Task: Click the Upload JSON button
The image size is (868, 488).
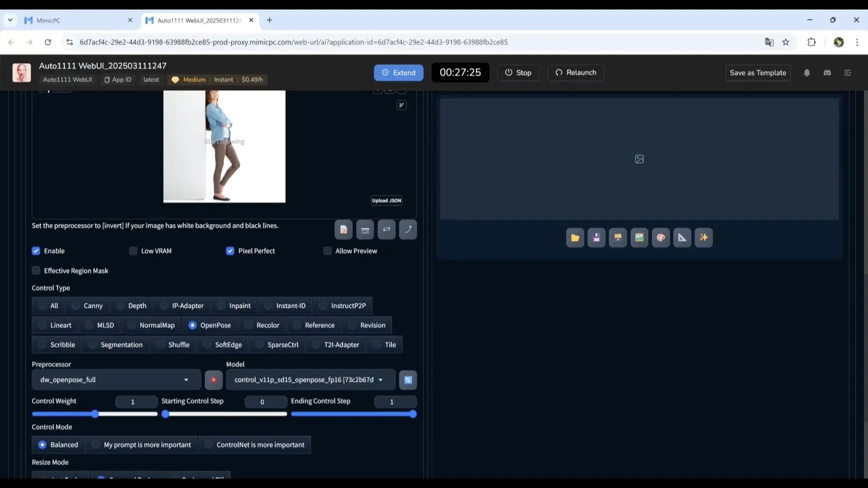Action: click(387, 201)
